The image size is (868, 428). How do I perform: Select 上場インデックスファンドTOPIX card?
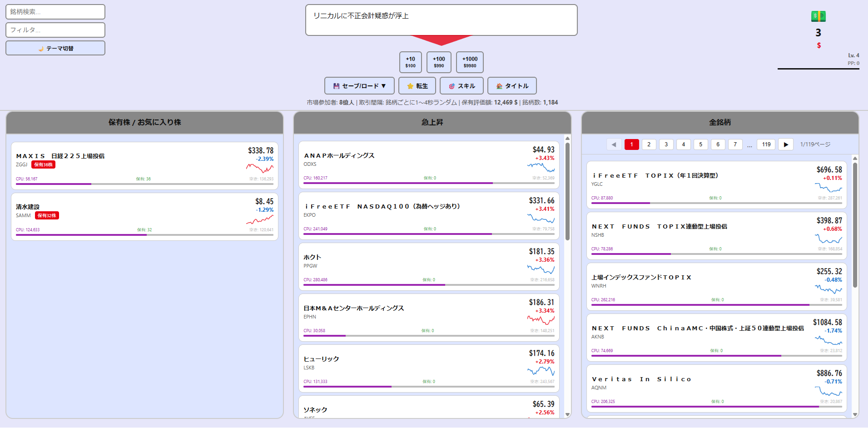tap(717, 287)
